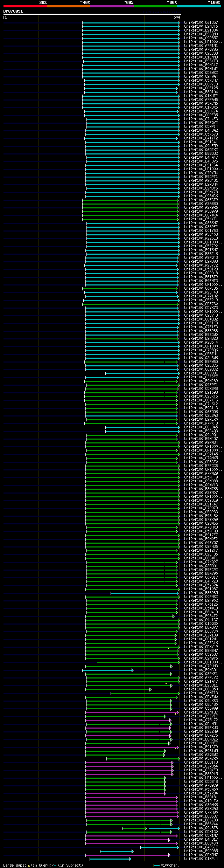Image resolution: width=224 pixels, height=868 pixels.
Task: Select the UniRef100_B9SXT3 entry
Action: (x=201, y=61)
